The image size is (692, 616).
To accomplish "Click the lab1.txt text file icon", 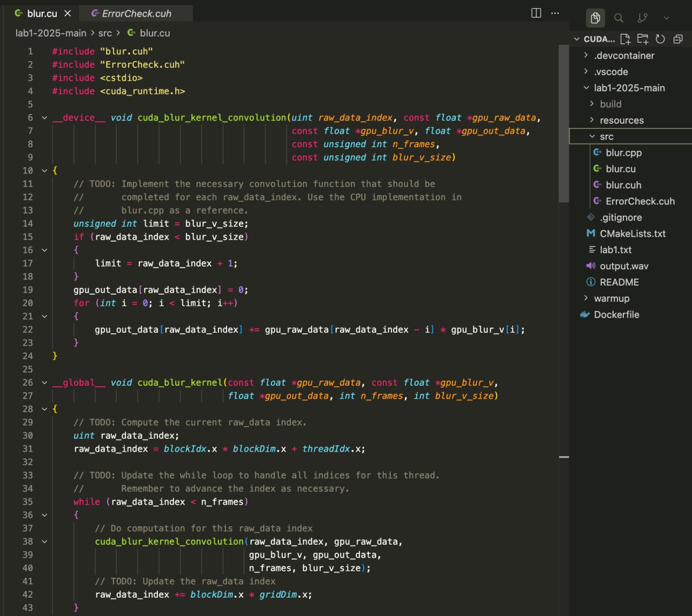I will (x=592, y=250).
